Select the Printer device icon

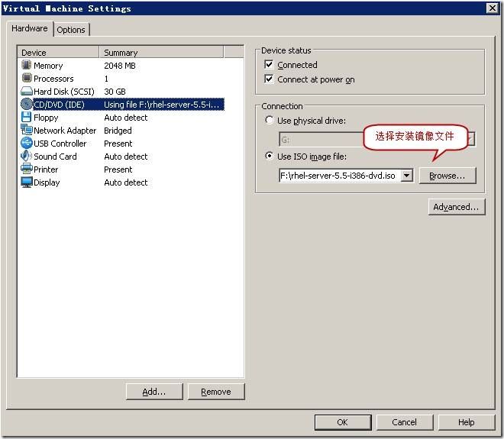click(27, 169)
